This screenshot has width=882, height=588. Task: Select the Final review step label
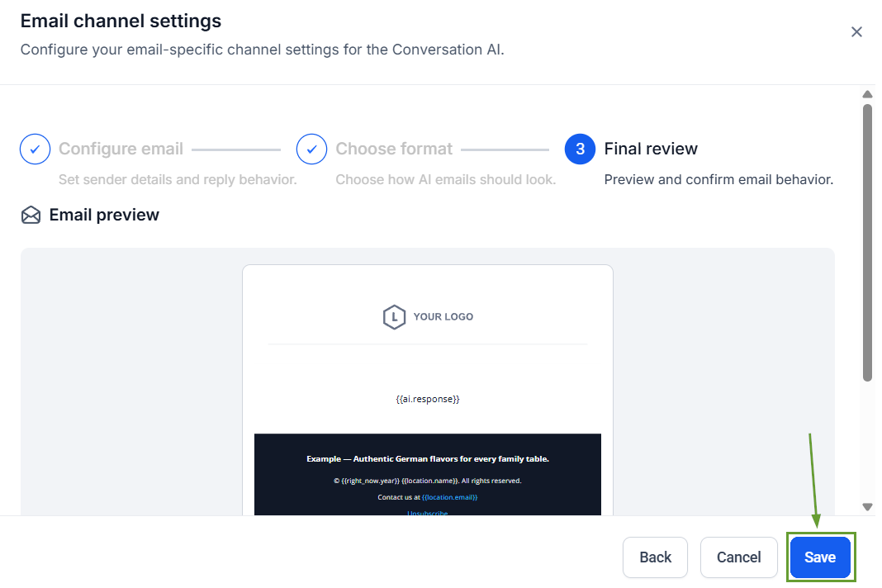pos(651,149)
